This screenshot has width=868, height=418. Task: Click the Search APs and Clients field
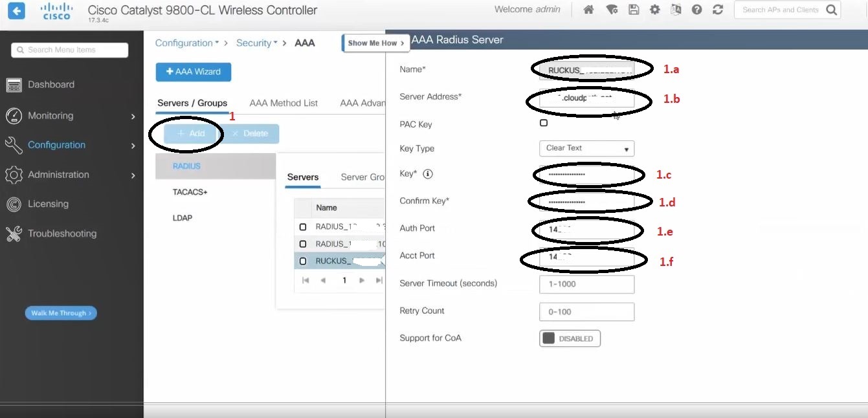781,10
